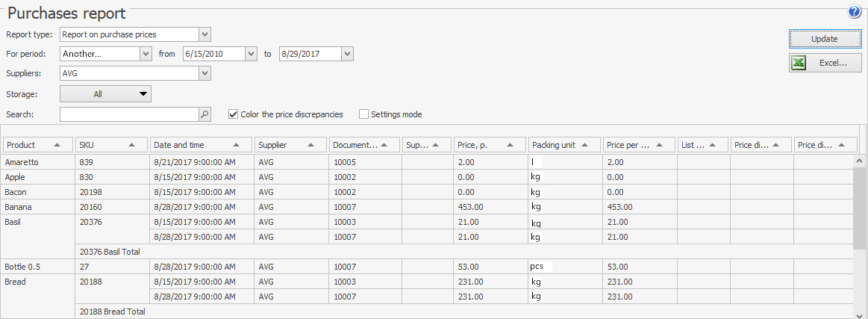Screen dimensions: 868x319
Task: Open the Report type dropdown
Action: pyautogui.click(x=205, y=34)
